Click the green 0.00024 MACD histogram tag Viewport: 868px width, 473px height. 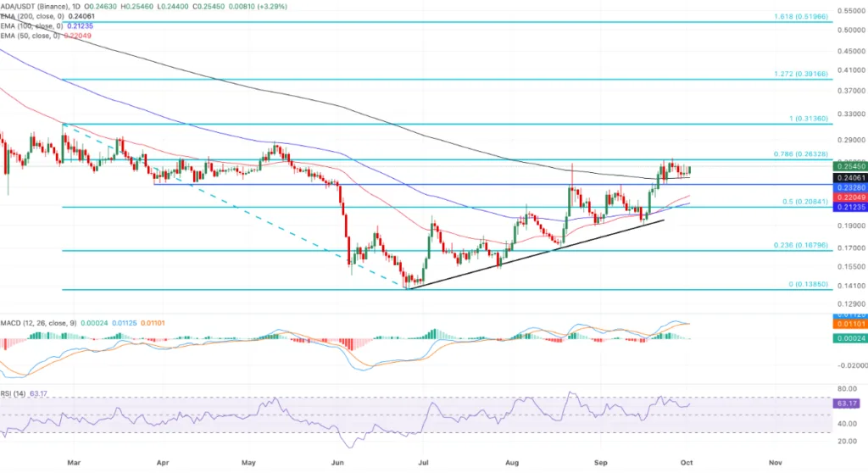point(849,338)
